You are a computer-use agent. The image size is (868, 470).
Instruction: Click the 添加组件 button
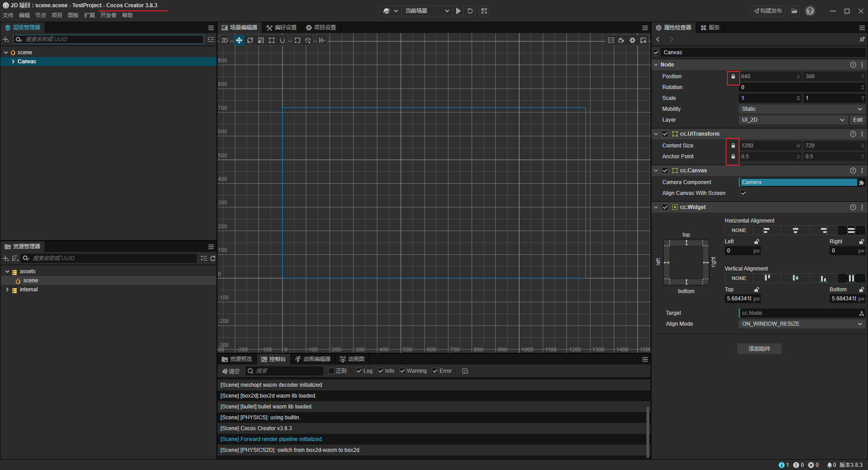[x=759, y=349]
